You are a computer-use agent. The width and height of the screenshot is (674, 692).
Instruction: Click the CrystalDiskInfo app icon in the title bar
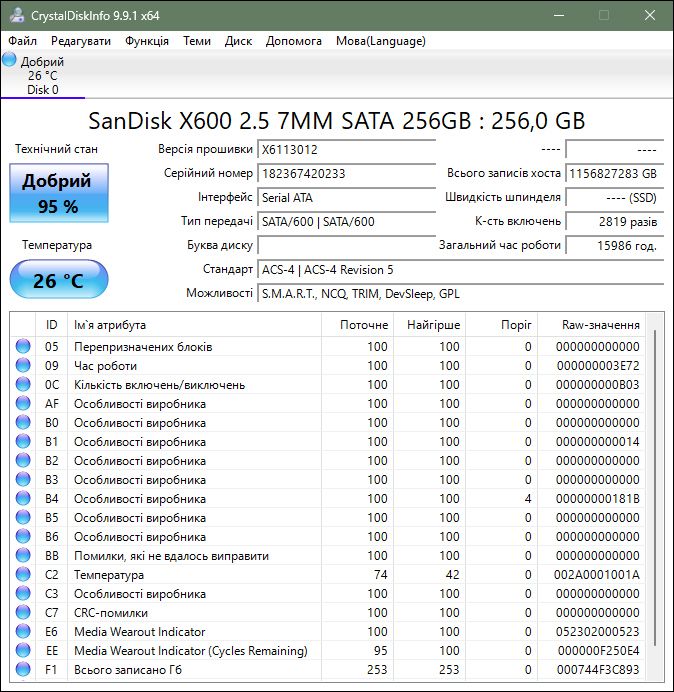tap(16, 15)
